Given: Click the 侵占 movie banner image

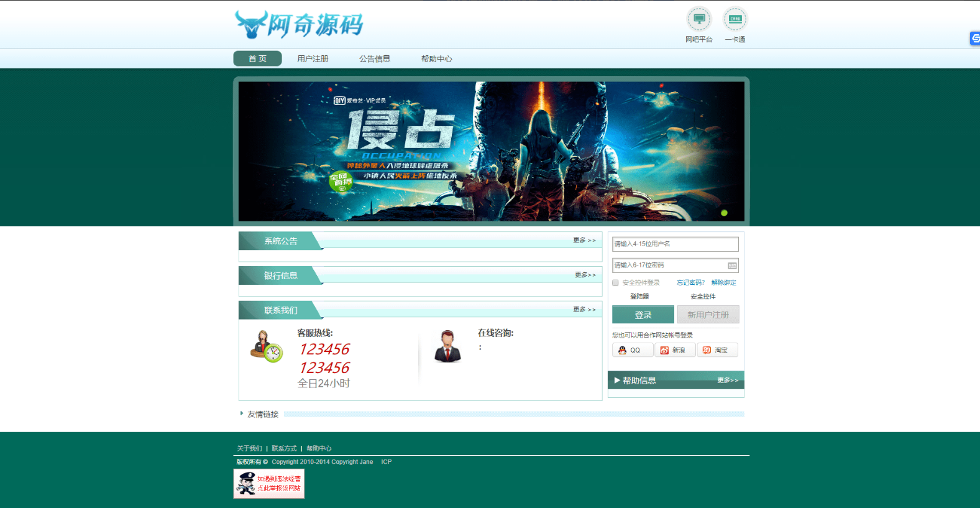Looking at the screenshot, I should (x=491, y=151).
